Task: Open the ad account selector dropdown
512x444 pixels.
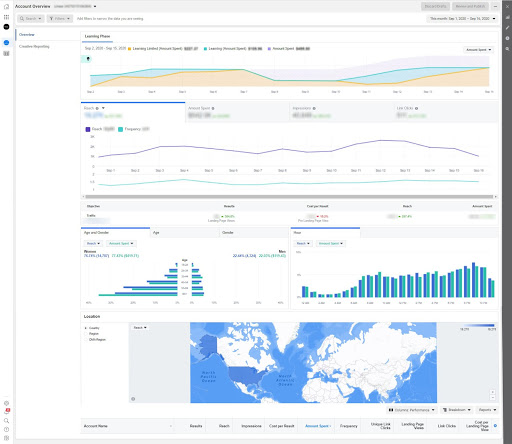Action: [76, 6]
